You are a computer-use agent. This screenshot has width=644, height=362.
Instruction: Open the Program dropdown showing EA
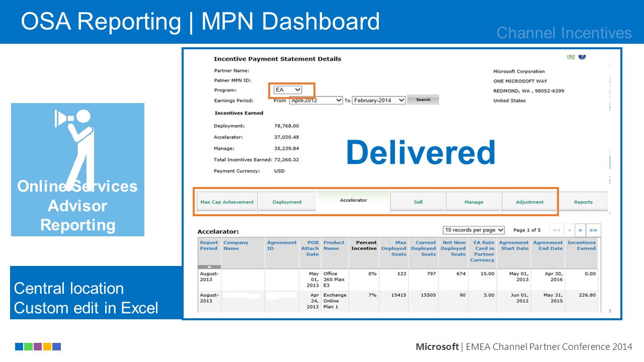288,89
